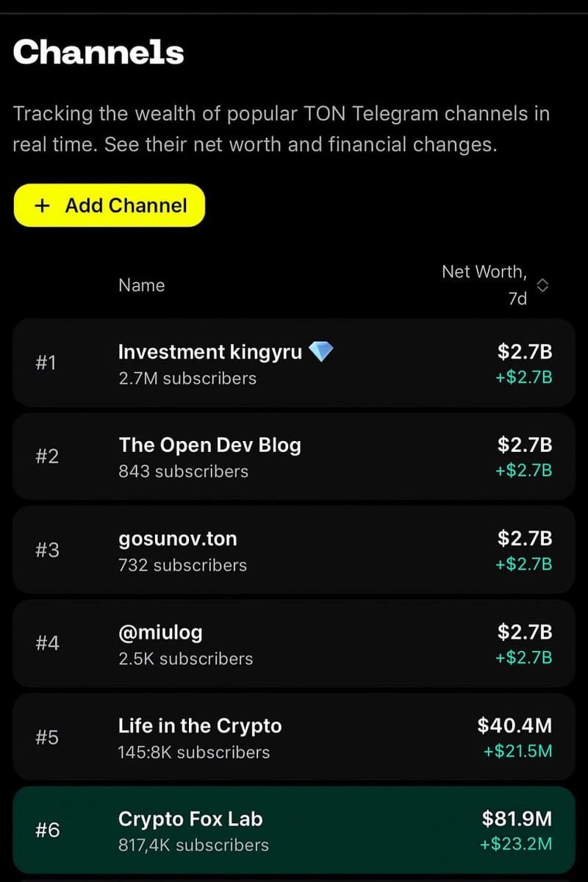
Task: Click the 2.7M subscribers text
Action: 187,379
